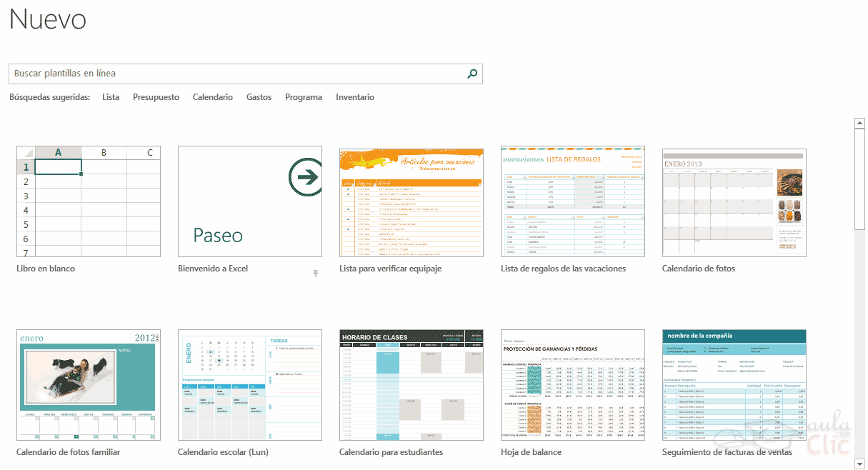868x470 pixels.
Task: Open the Lista para verificar equipaje template
Action: click(x=411, y=202)
